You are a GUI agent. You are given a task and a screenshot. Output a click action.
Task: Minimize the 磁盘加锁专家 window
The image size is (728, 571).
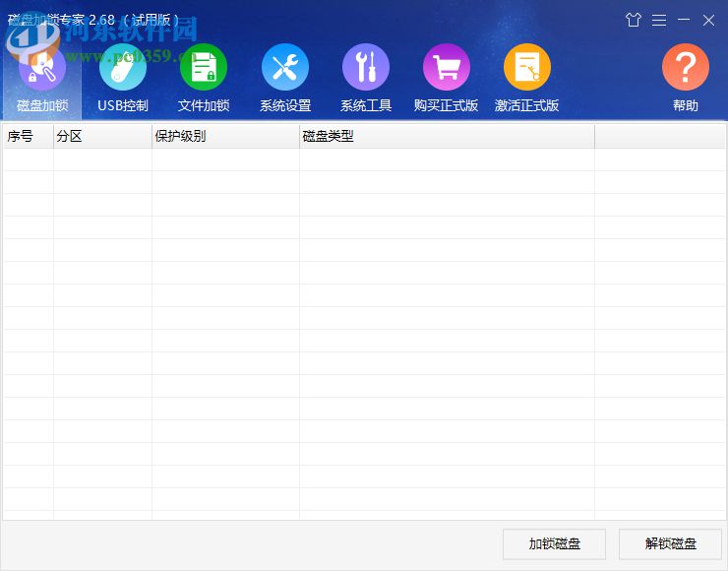point(684,20)
